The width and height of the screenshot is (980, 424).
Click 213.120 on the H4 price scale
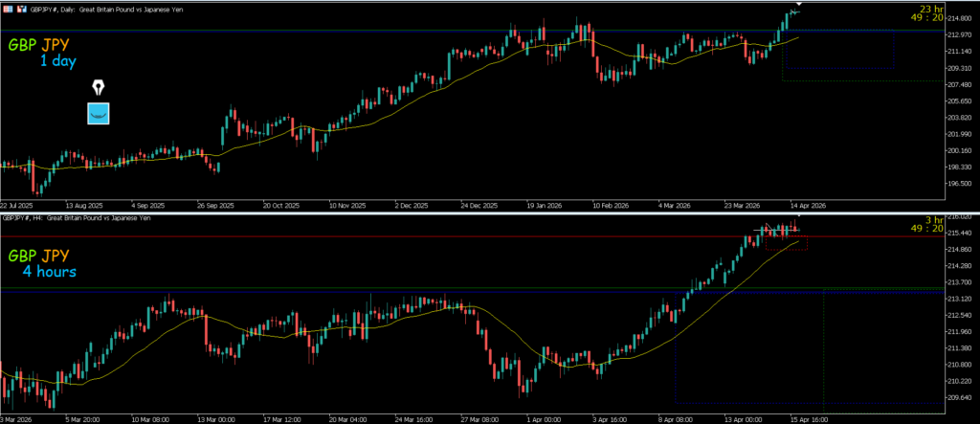coord(958,299)
